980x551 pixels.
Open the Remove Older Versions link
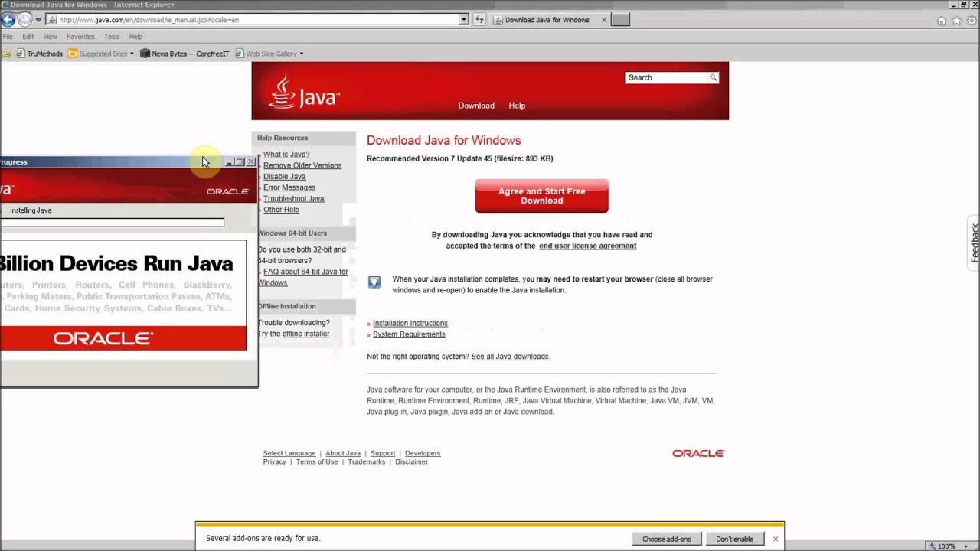302,165
